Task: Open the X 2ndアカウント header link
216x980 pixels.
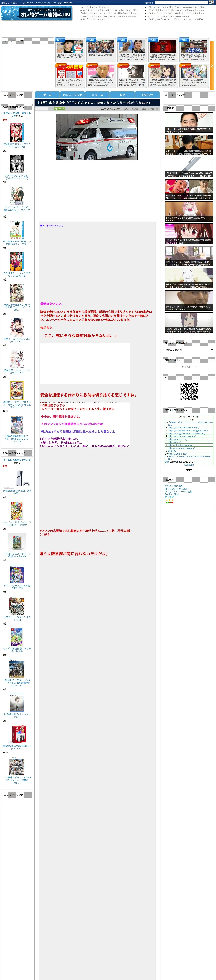Action: coord(43,3)
